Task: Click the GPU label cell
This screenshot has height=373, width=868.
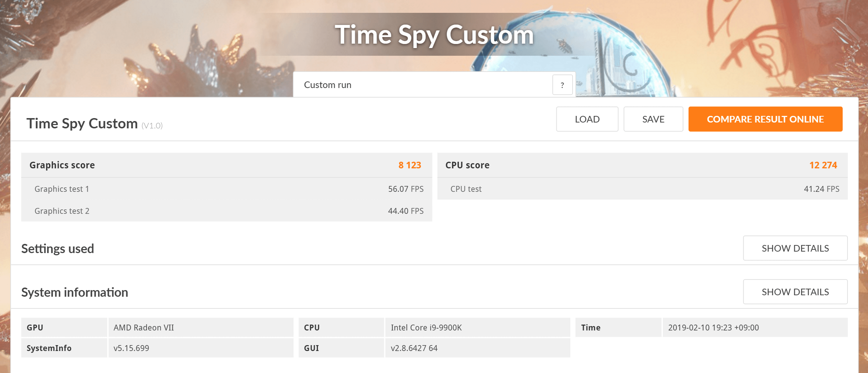Action: pos(64,328)
